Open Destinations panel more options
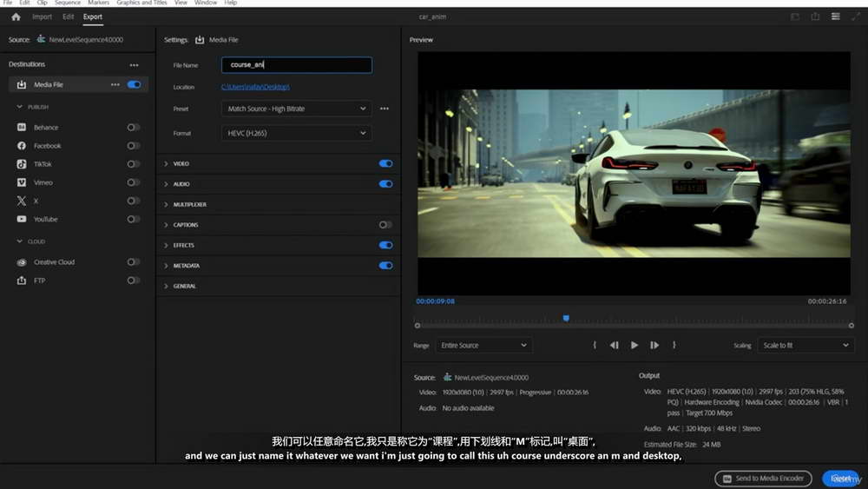868x489 pixels. 134,65
